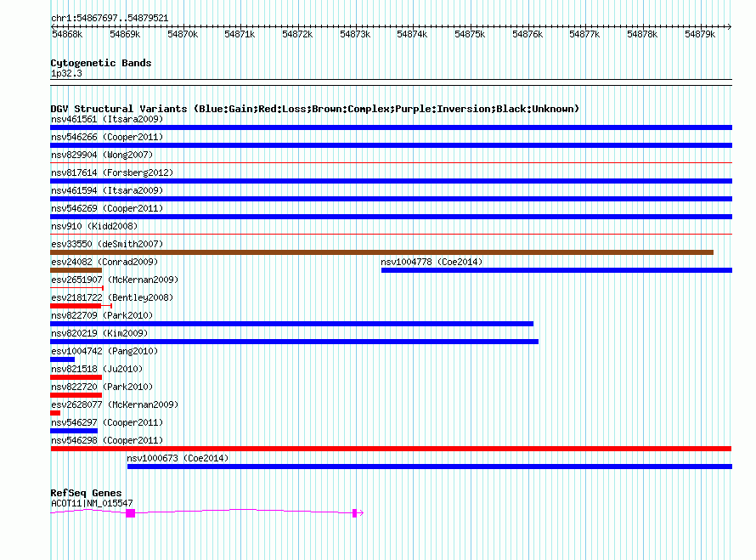This screenshot has width=756, height=560.
Task: Click the ACOT11|NM_015547 gene label
Action: 92,503
